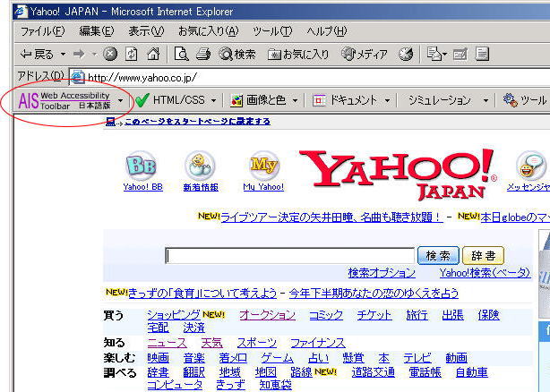Expand the シミュレーション dropdown arrow

coord(486,101)
